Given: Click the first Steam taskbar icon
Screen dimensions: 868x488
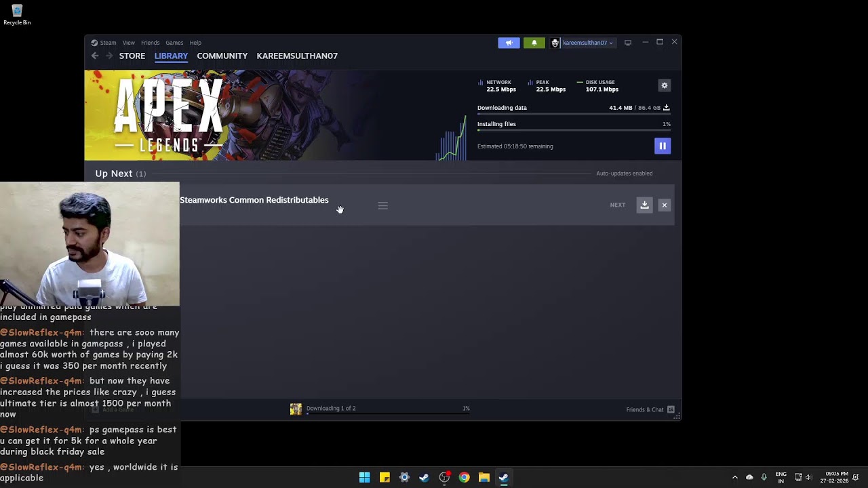Looking at the screenshot, I should pos(424,477).
